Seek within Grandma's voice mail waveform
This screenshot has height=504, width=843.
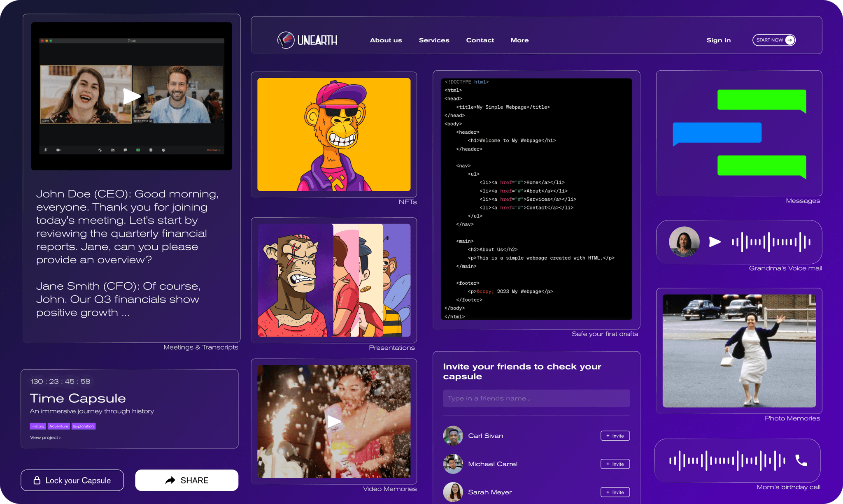tap(771, 242)
